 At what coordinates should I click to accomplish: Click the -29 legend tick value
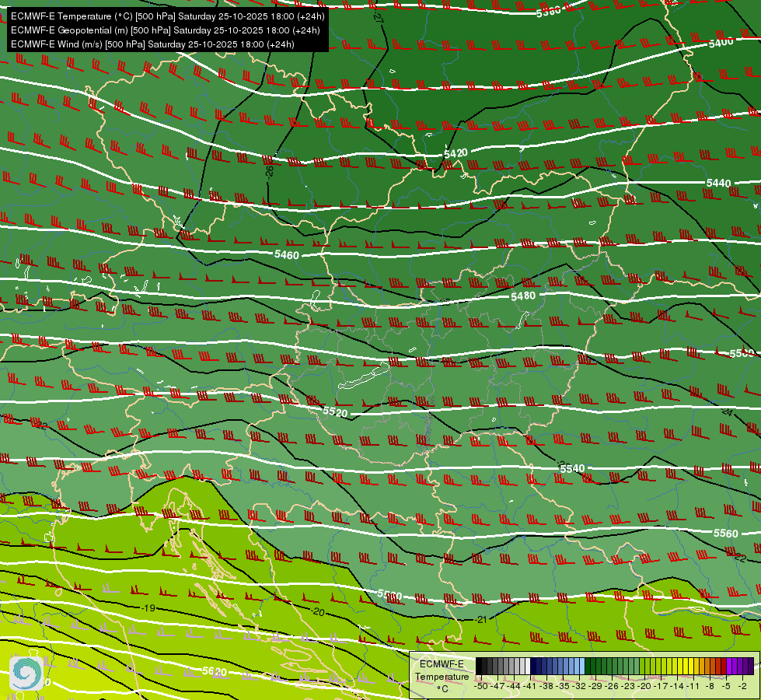click(x=595, y=687)
